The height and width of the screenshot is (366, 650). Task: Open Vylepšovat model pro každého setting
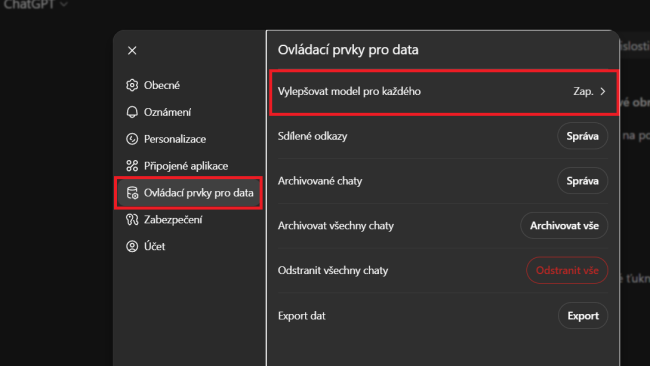pos(443,92)
